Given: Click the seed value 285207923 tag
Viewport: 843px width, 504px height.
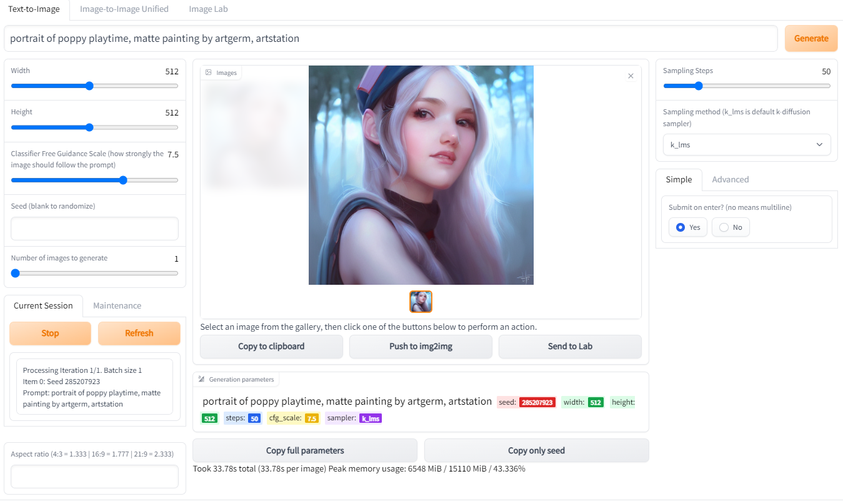Looking at the screenshot, I should pyautogui.click(x=537, y=402).
